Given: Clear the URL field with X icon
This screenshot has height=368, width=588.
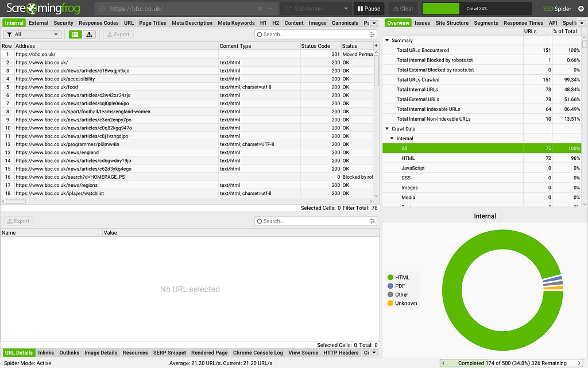Looking at the screenshot, I should tap(260, 9).
